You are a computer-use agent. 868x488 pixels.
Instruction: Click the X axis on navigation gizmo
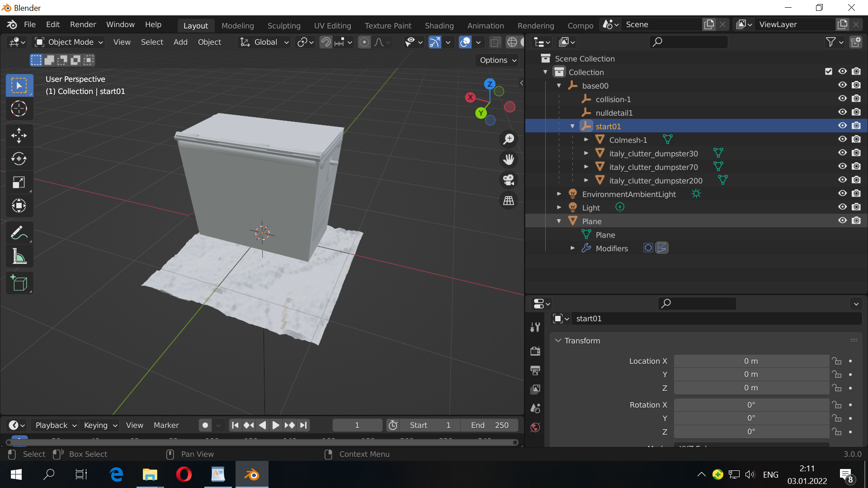(x=470, y=97)
